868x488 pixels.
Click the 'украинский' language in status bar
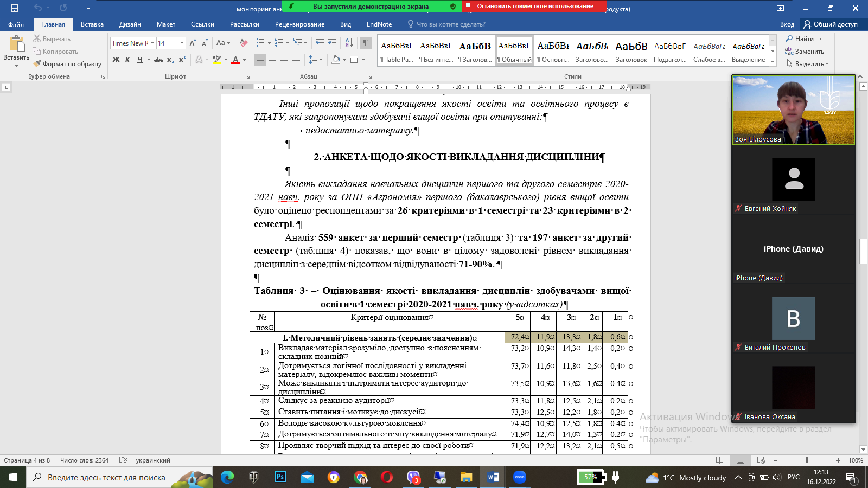point(153,460)
